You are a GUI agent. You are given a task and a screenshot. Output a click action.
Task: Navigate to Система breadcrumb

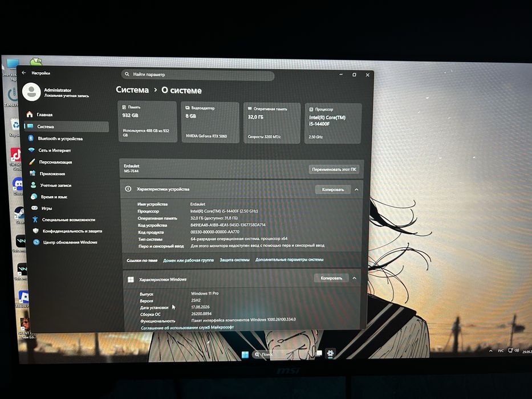[132, 90]
